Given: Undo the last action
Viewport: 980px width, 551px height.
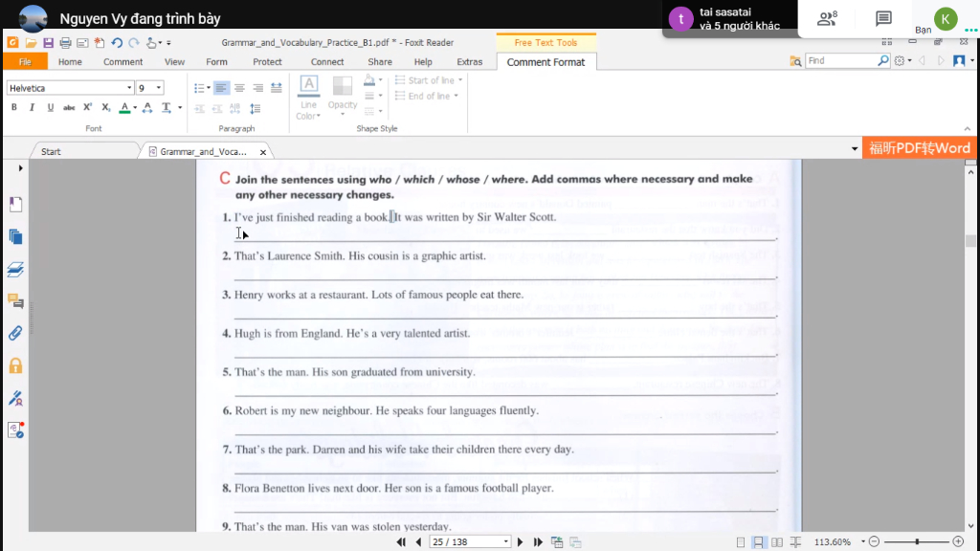Looking at the screenshot, I should [x=116, y=42].
